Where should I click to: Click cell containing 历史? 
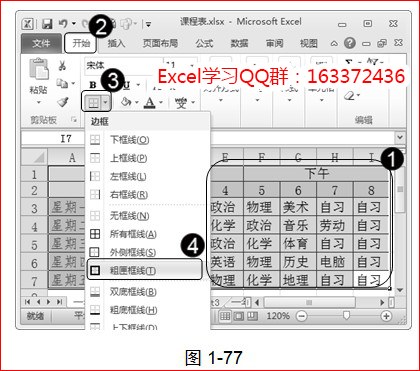pos(298,262)
